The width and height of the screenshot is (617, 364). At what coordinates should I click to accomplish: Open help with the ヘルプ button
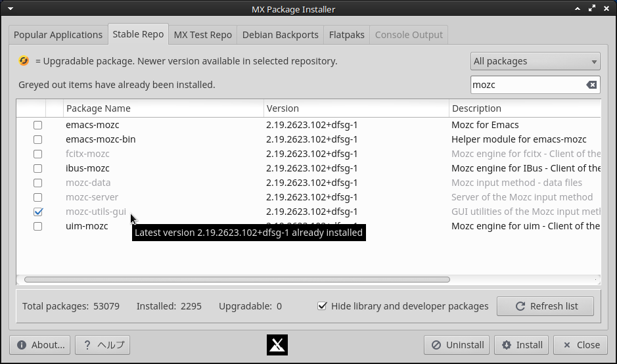point(103,345)
